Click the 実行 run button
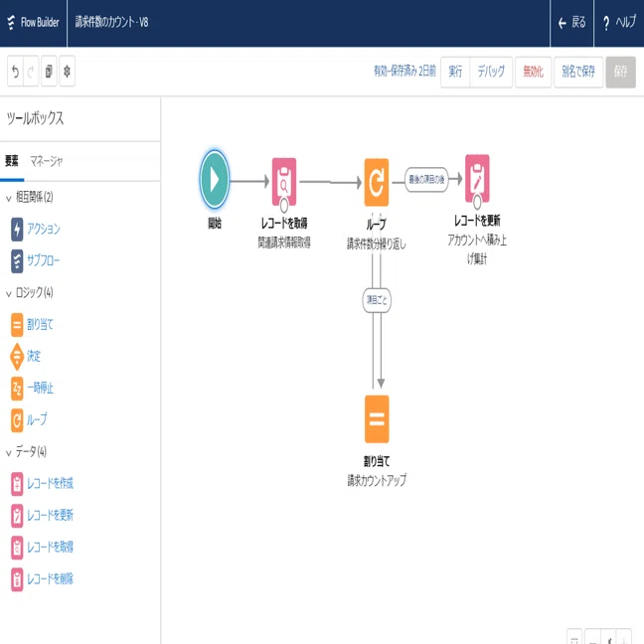 coord(455,72)
